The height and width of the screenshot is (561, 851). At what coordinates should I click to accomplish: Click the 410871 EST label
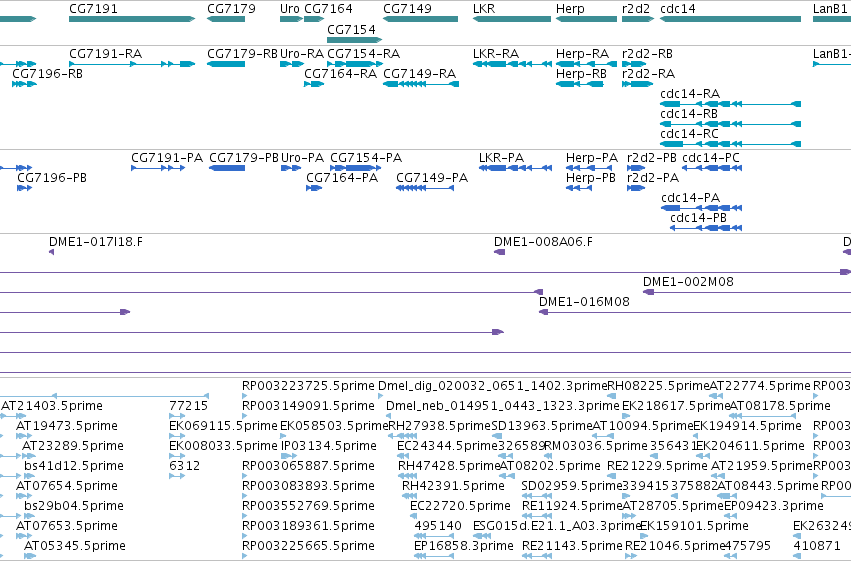[x=817, y=546]
